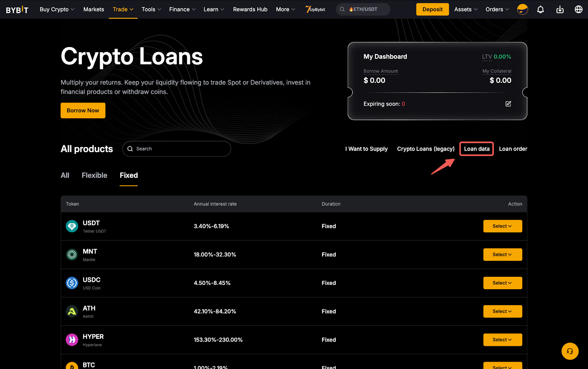Expand the Buy Crypto dropdown menu
Screen dimensions: 588x369
click(x=57, y=10)
